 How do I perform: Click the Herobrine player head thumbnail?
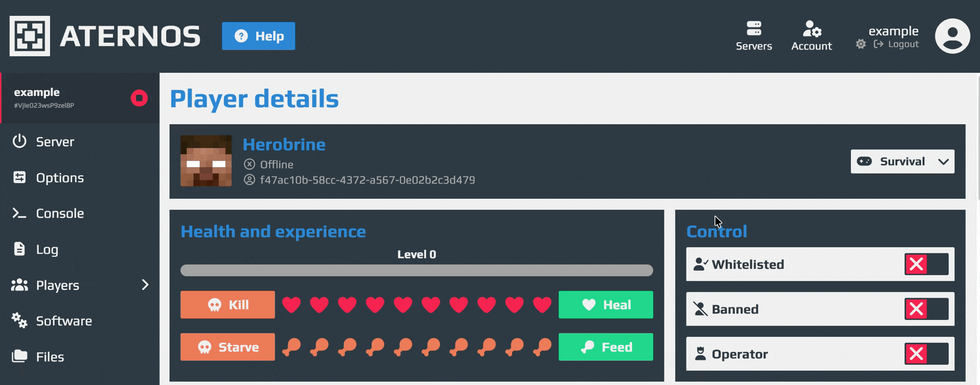pos(206,161)
